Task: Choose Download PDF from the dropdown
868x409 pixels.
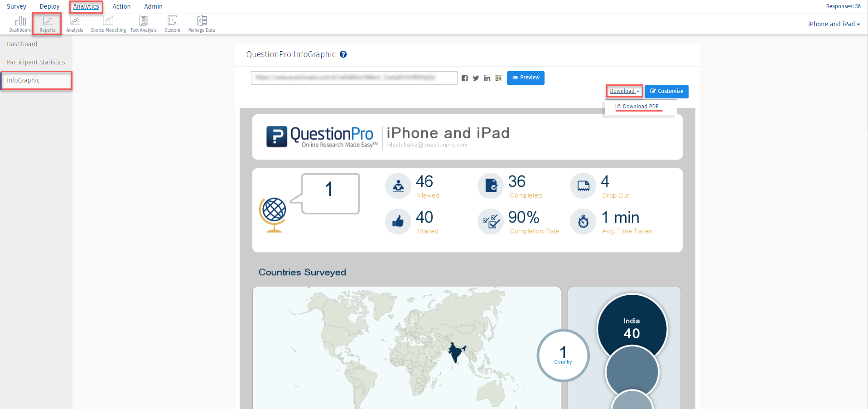Action: [x=641, y=107]
